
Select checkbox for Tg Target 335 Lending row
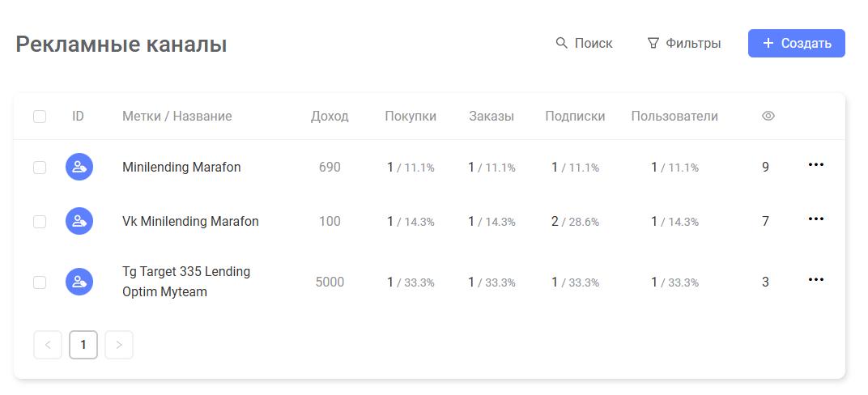tap(40, 282)
